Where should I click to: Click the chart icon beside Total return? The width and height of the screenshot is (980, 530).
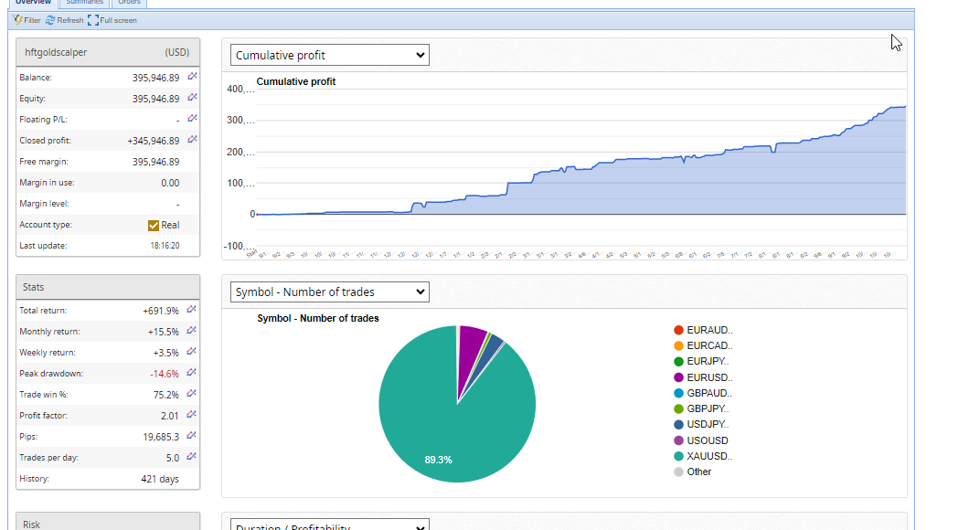[192, 310]
